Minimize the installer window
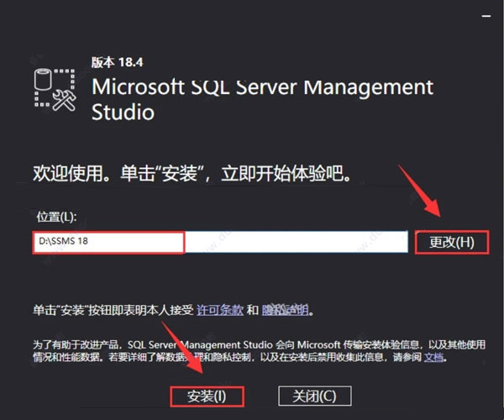This screenshot has width=504, height=420. tap(486, 16)
